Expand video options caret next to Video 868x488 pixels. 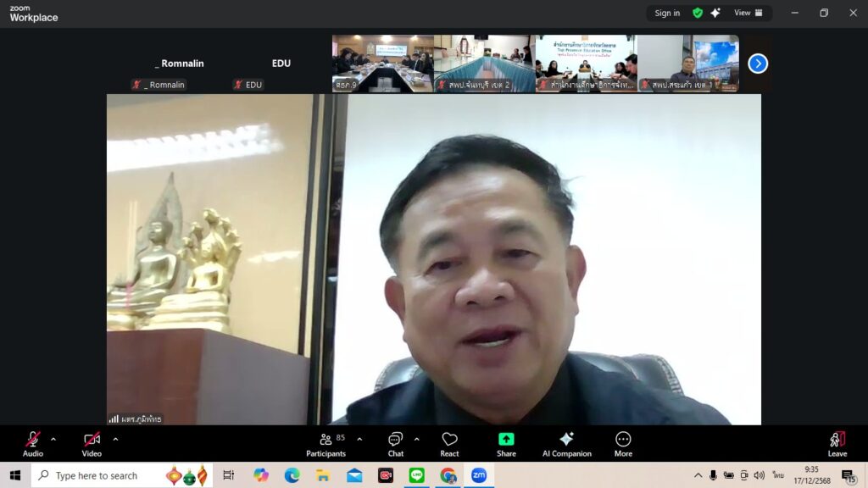pos(115,439)
